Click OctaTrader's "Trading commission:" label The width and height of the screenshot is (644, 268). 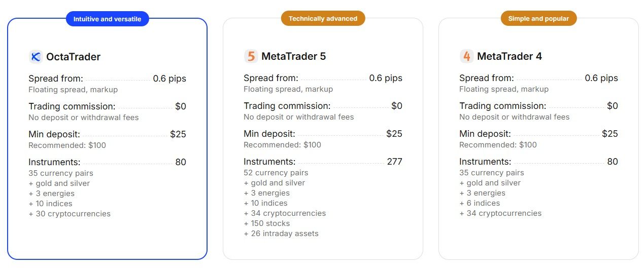click(x=72, y=106)
